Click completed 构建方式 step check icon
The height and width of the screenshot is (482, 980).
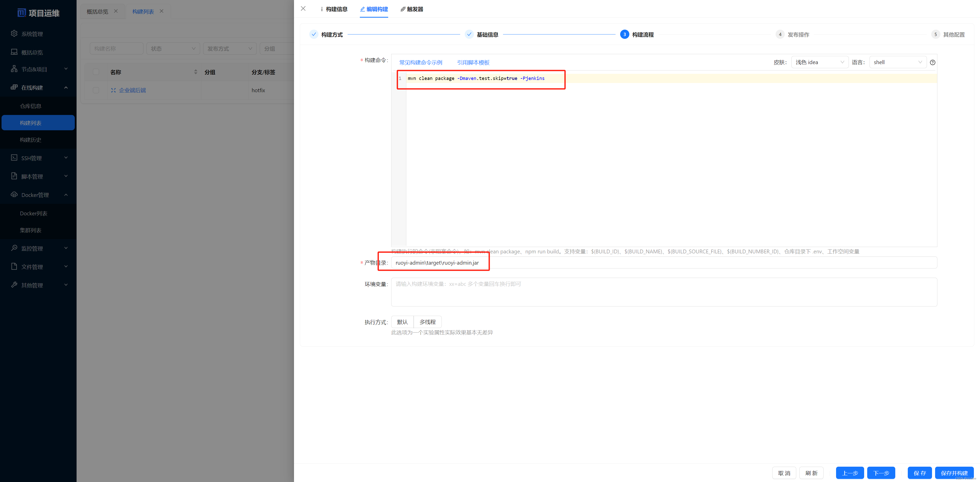coord(313,34)
